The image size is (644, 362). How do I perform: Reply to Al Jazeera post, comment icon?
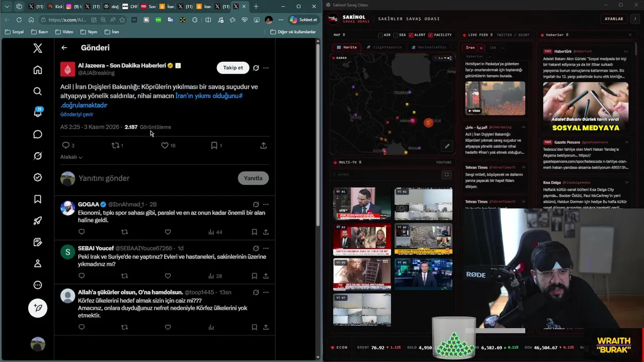tap(65, 145)
